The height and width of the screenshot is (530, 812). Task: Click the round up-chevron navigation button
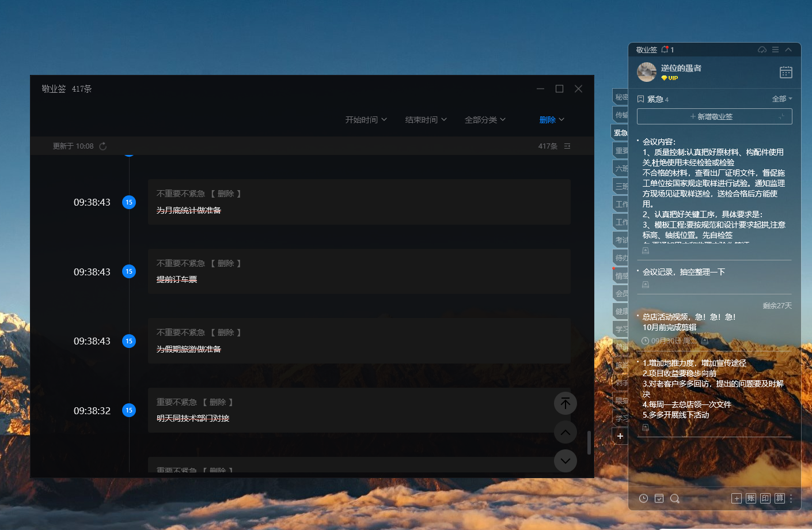(566, 432)
